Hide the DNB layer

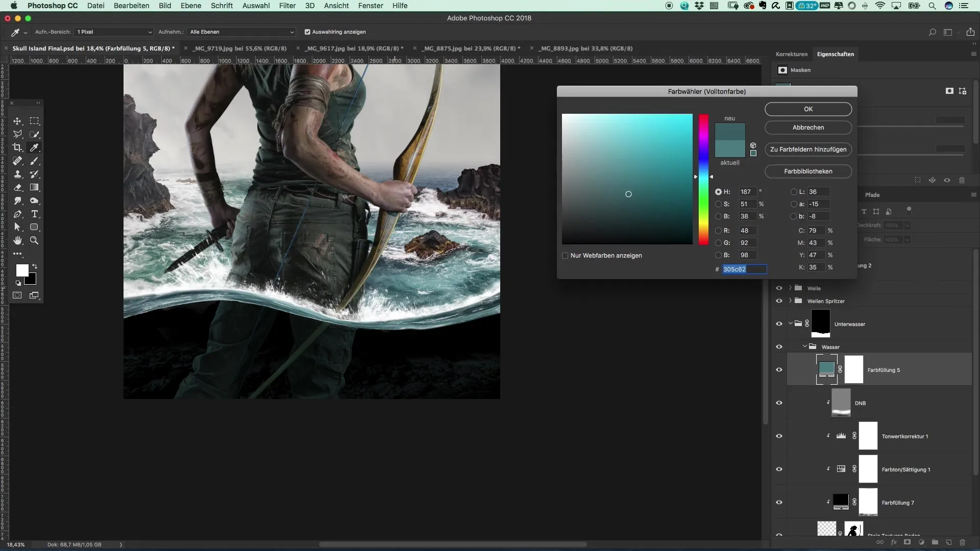tap(779, 403)
